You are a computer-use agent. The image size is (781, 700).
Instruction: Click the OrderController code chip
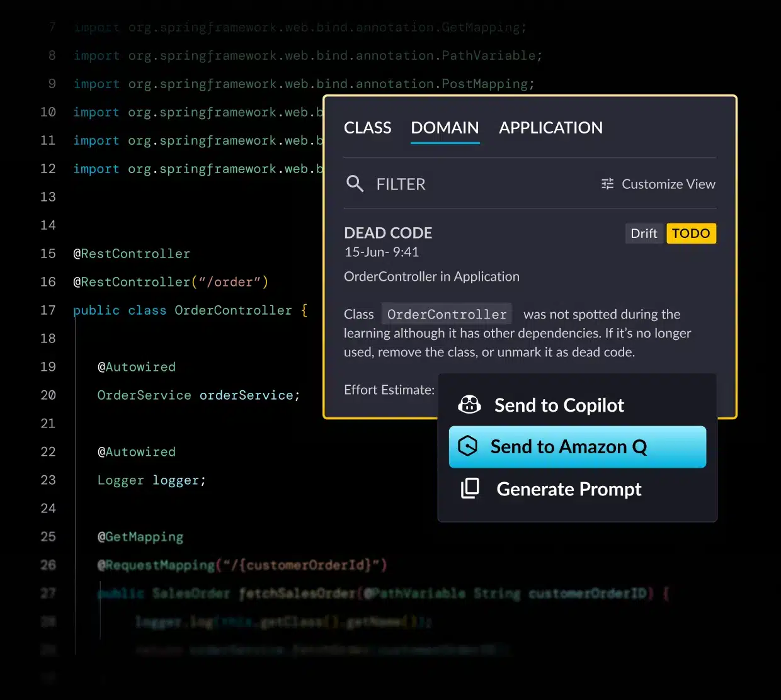pyautogui.click(x=447, y=314)
